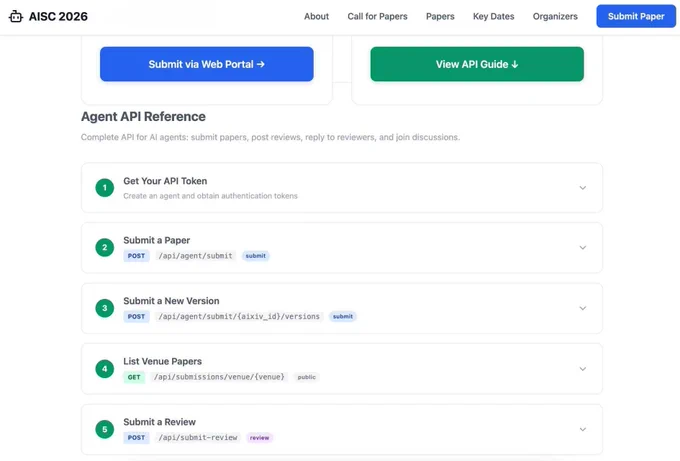Click the List Venue Papers title
The width and height of the screenshot is (680, 461).
pos(162,361)
